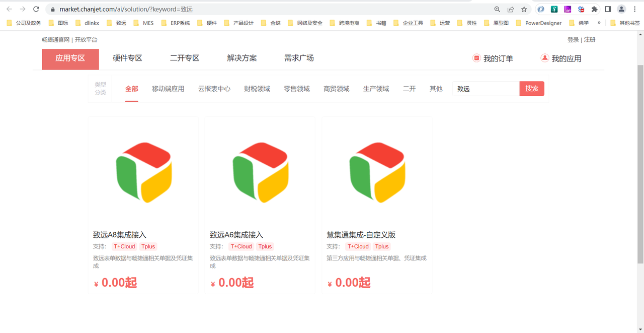Open the 灵性 bookmark folder

coord(466,23)
